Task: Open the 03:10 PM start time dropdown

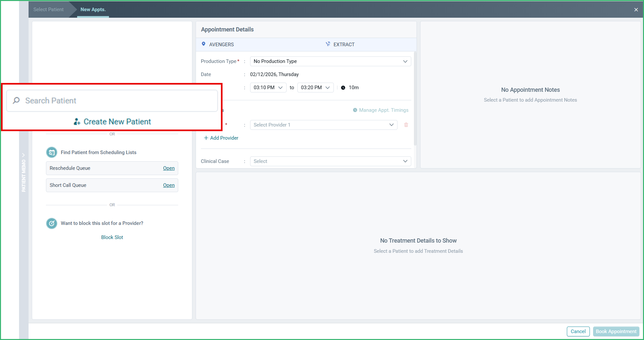Action: click(x=268, y=88)
